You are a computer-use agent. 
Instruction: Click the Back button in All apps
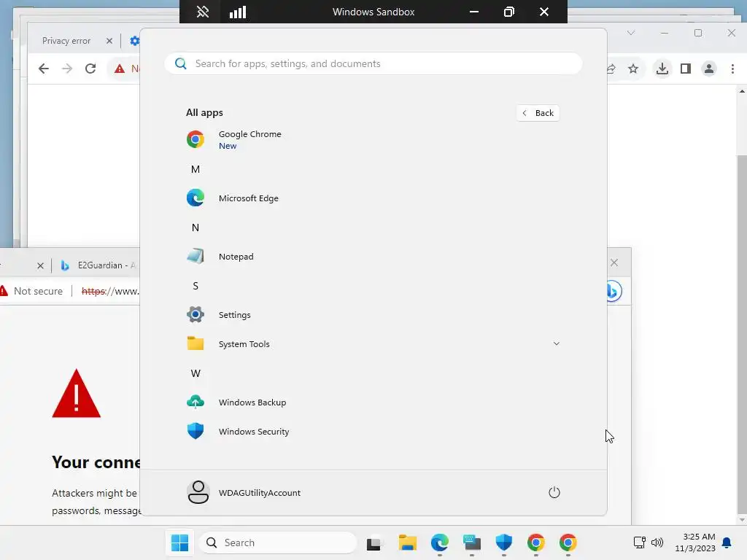point(538,113)
